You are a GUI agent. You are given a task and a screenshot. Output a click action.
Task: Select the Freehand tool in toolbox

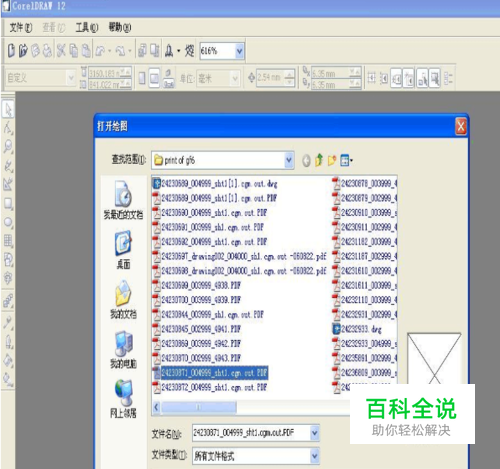[x=8, y=166]
